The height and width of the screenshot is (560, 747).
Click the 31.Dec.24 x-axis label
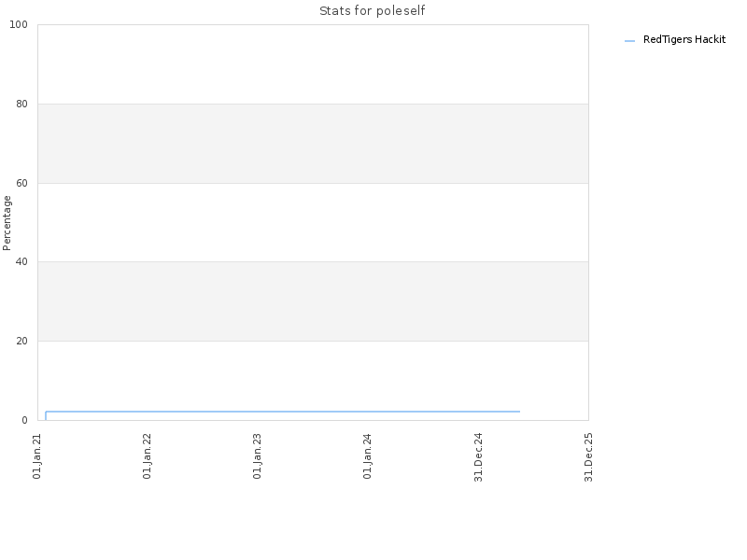click(x=478, y=457)
